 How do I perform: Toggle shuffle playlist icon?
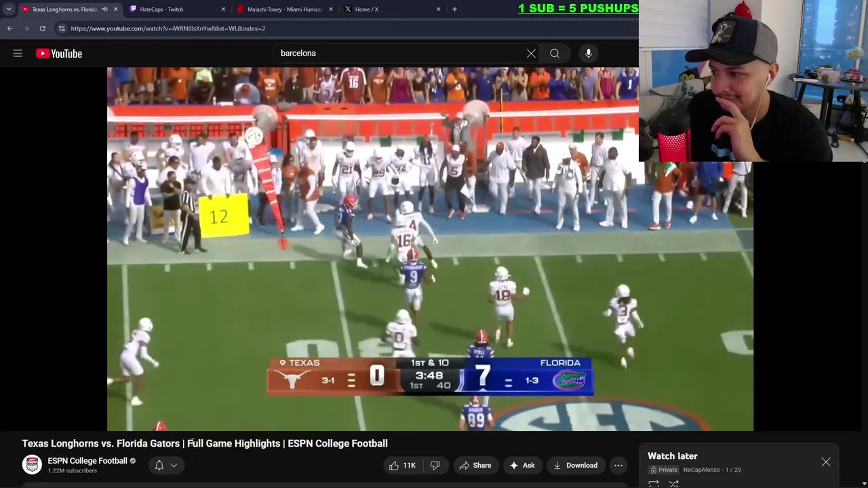coord(674,483)
